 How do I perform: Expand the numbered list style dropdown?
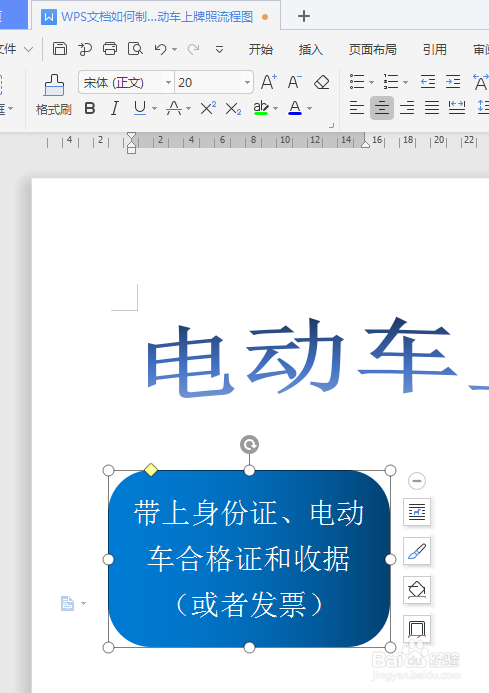405,82
